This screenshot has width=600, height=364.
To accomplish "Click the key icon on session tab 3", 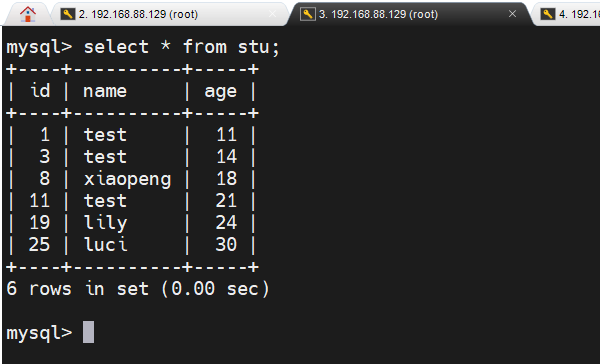I will (308, 14).
